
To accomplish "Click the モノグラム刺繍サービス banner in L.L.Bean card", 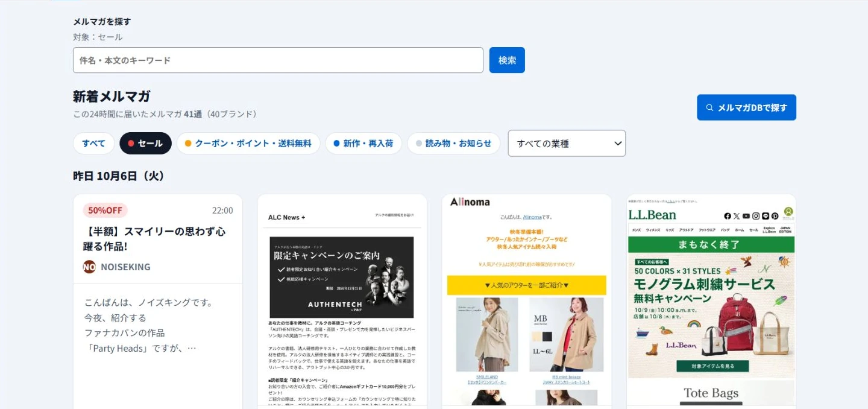I will (711, 315).
